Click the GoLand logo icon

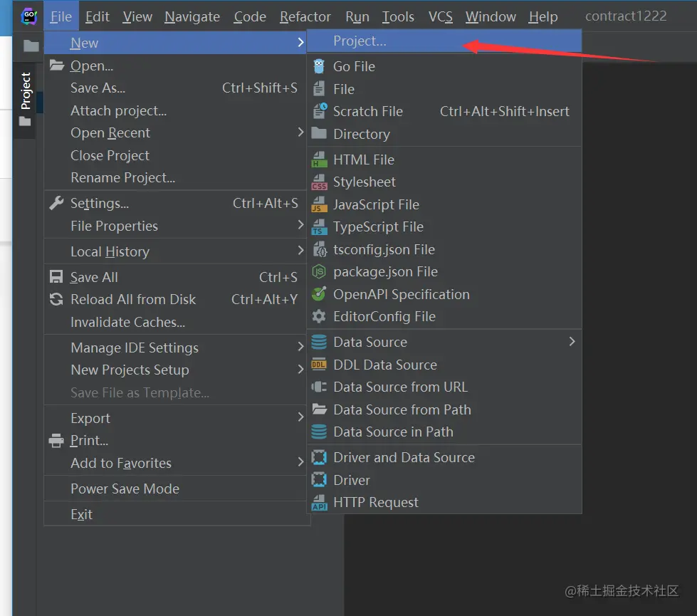coord(29,16)
